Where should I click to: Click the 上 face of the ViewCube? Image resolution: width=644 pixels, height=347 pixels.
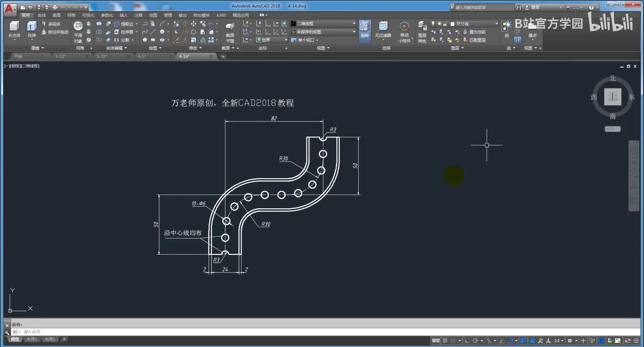pyautogui.click(x=612, y=97)
